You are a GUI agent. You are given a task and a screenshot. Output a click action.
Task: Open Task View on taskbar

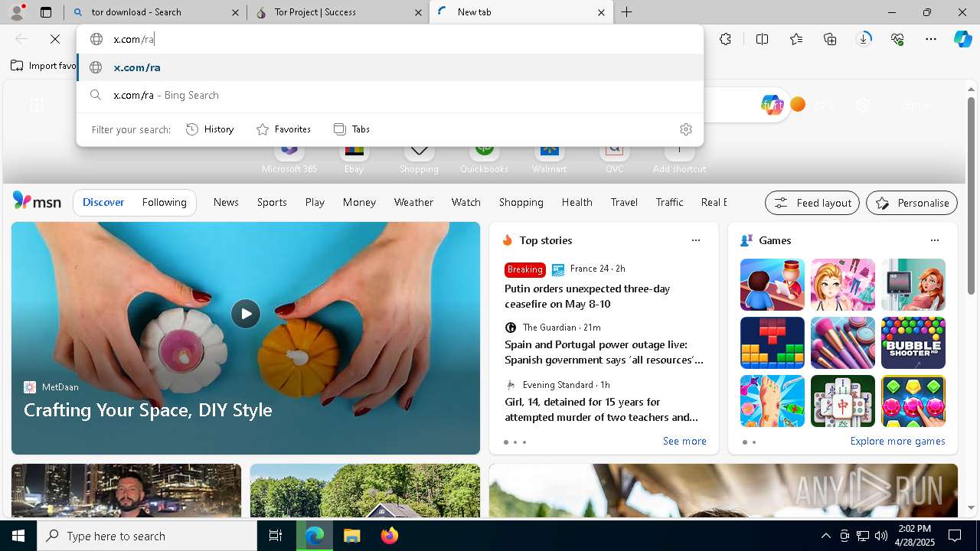click(x=276, y=536)
